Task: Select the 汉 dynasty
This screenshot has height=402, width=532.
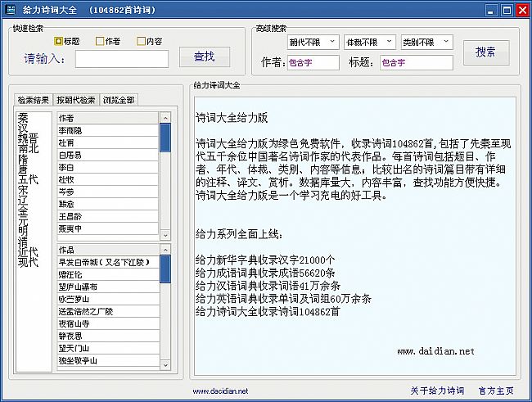Action: tap(23, 128)
